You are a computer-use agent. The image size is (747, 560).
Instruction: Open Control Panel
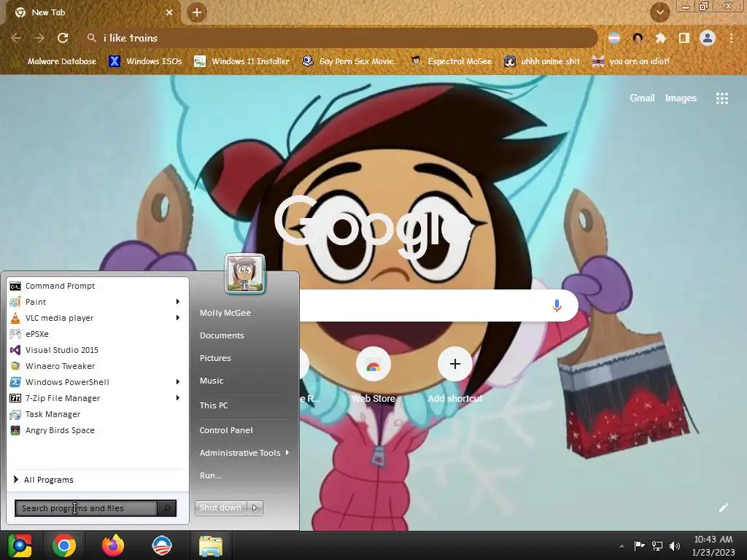226,430
